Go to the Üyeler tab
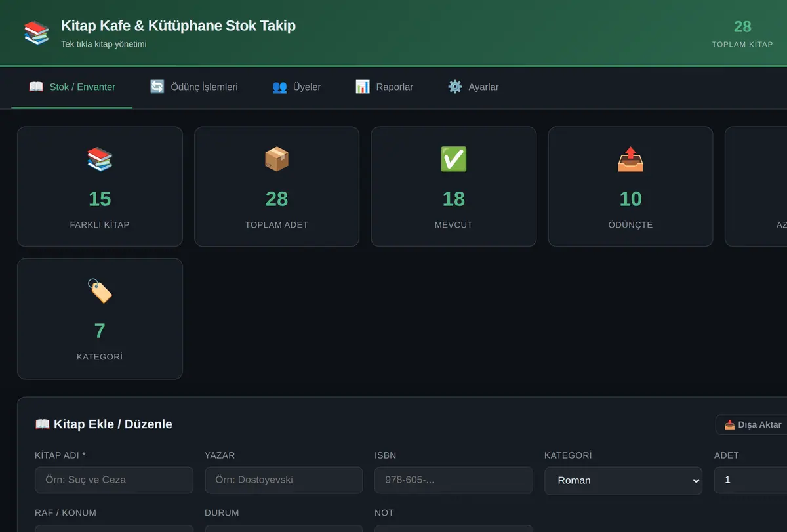The width and height of the screenshot is (787, 532). [x=296, y=87]
